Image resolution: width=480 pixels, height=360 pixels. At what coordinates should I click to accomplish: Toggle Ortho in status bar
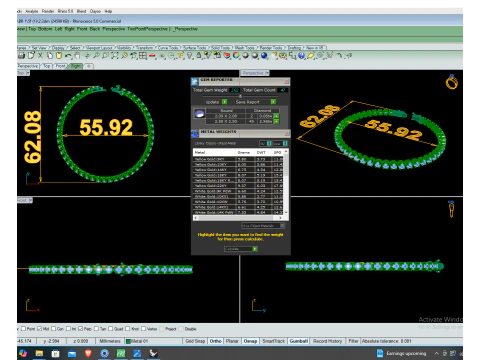216,341
